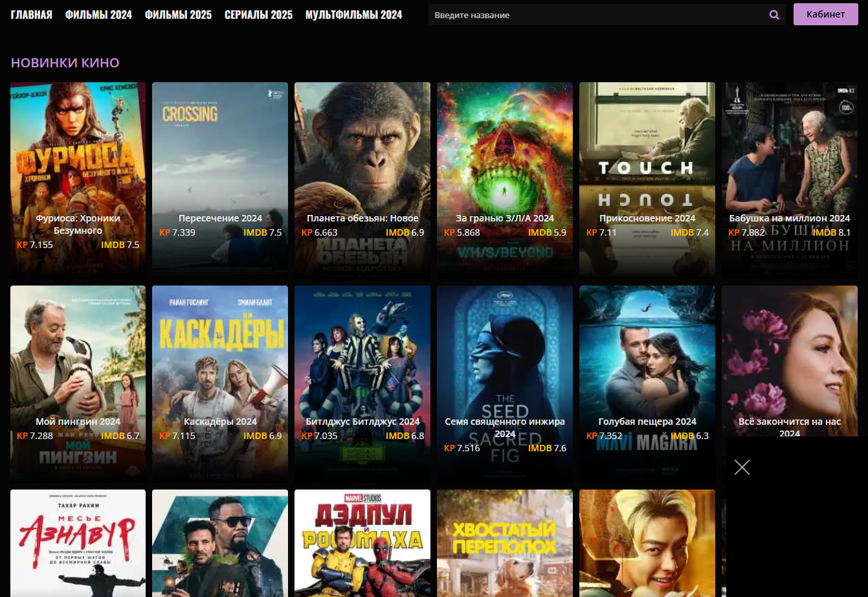868x597 pixels.
Task: Open the МУЛЬТФИЛЬМЫ 2024 section
Action: (x=353, y=15)
